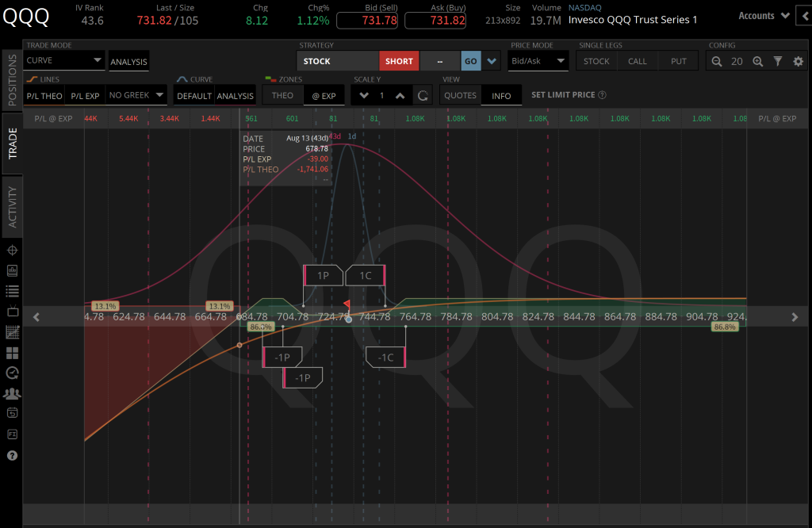
Task: Toggle the DEFAULT curve option
Action: [x=194, y=96]
